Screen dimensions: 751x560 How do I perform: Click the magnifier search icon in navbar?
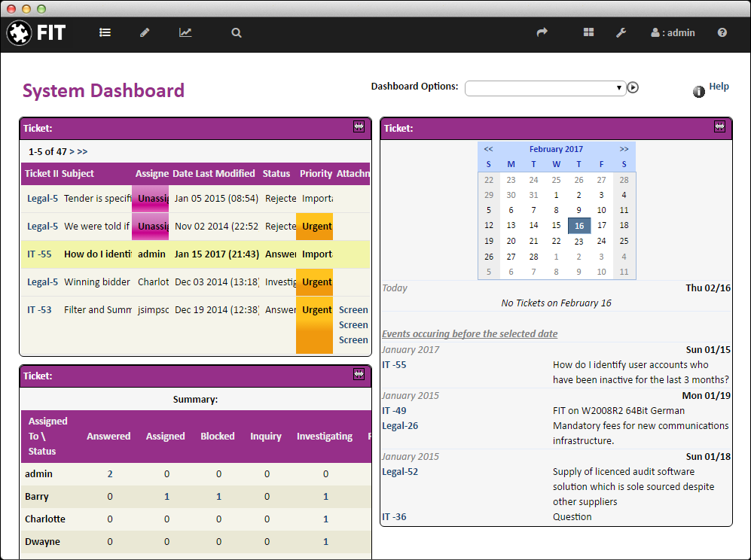[236, 32]
